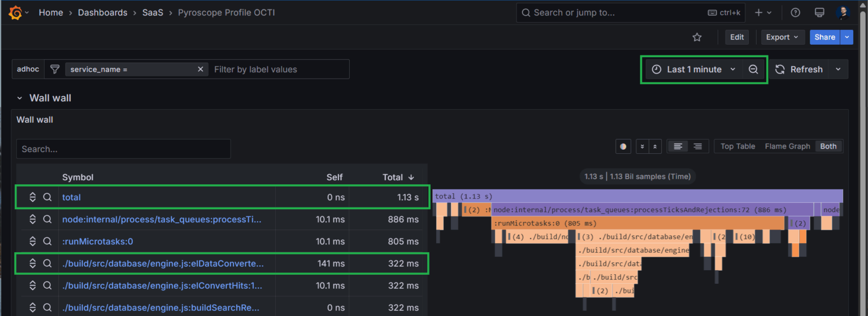The height and width of the screenshot is (316, 868).
Task: Mark dashboard as favorite with star icon
Action: coord(697,37)
